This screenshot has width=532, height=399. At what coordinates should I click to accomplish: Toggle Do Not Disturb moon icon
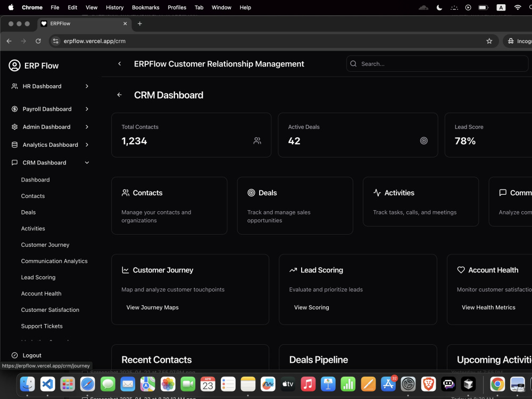[x=439, y=7]
